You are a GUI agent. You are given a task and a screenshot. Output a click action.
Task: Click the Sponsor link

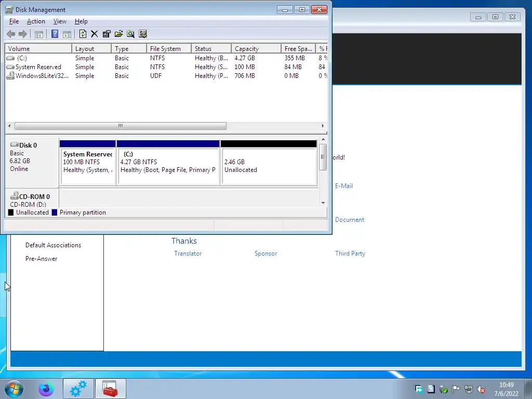point(265,254)
